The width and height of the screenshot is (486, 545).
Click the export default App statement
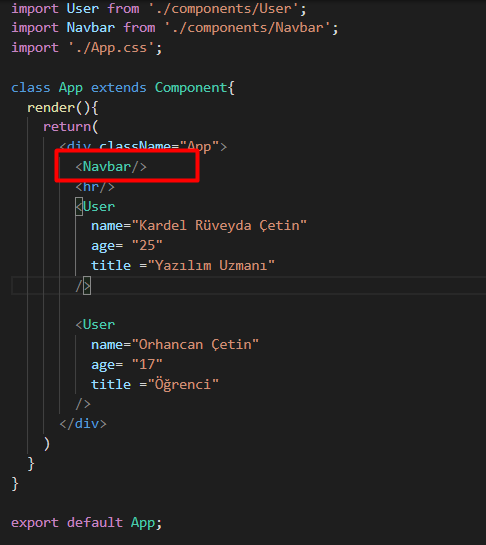point(87,523)
